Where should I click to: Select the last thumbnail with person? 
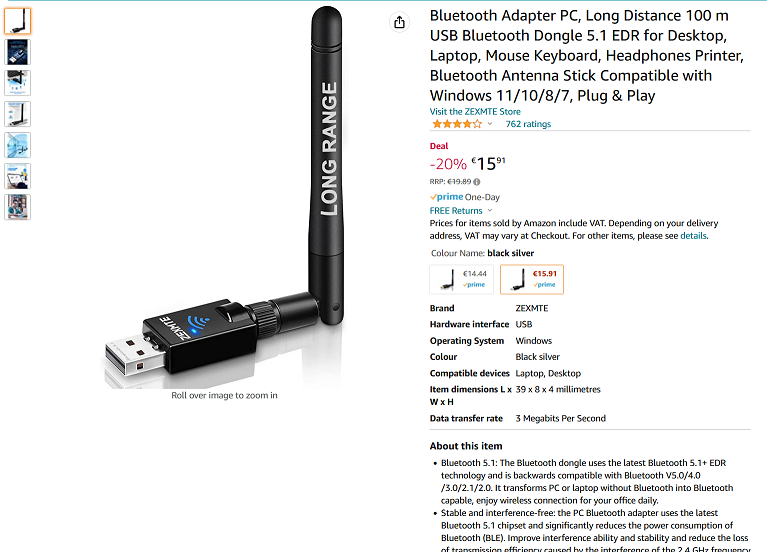coord(18,207)
